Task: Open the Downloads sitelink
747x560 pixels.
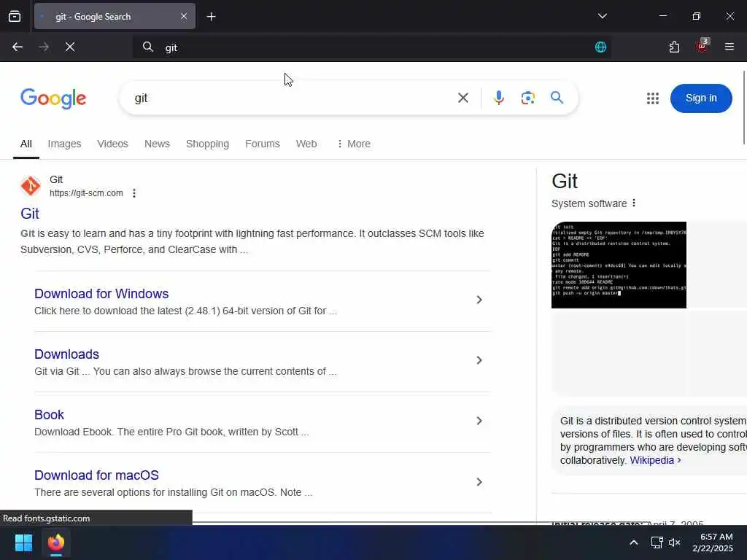Action: pos(66,354)
